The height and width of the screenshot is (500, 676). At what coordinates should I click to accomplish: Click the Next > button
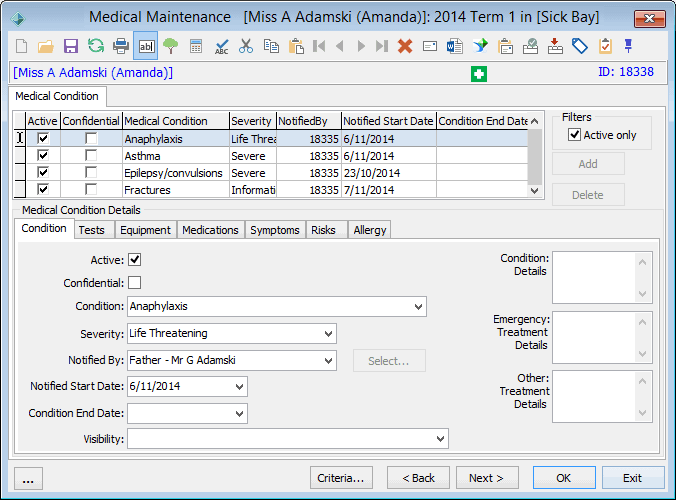click(487, 478)
